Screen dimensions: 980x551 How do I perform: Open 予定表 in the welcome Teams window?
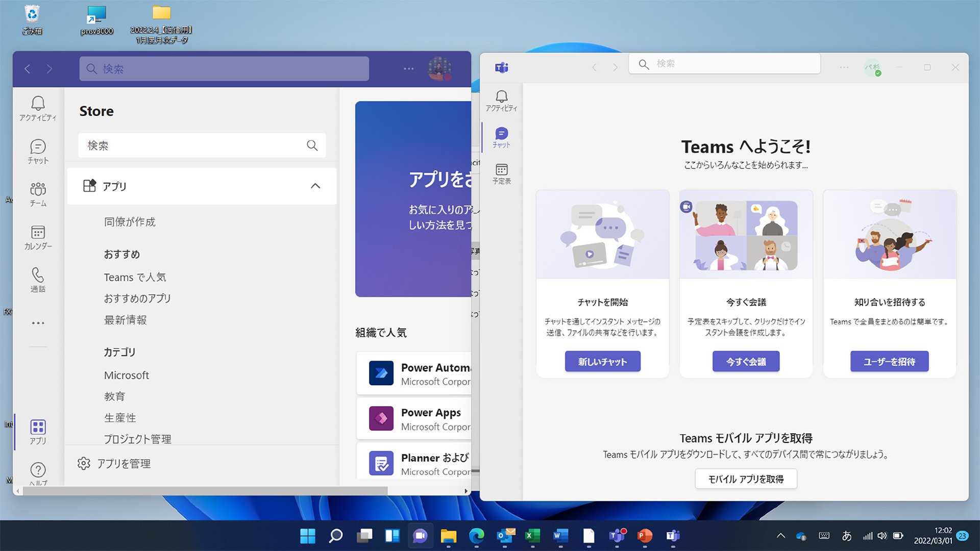click(501, 174)
